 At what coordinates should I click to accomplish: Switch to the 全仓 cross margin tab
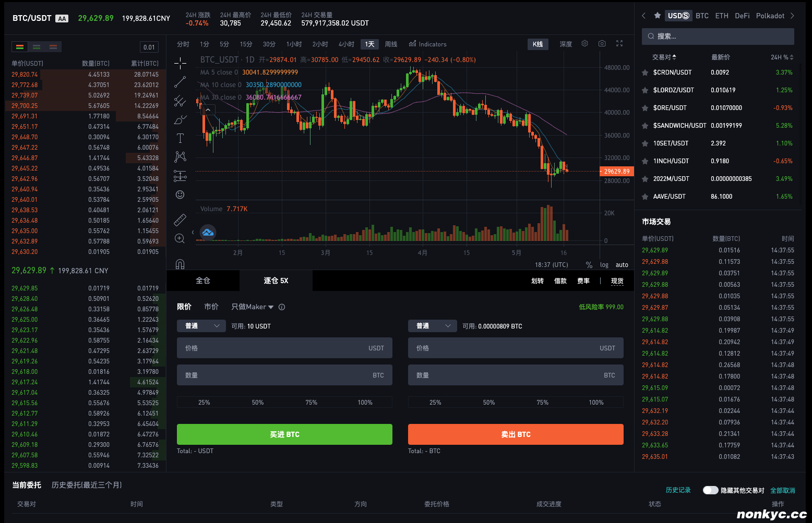click(x=203, y=281)
